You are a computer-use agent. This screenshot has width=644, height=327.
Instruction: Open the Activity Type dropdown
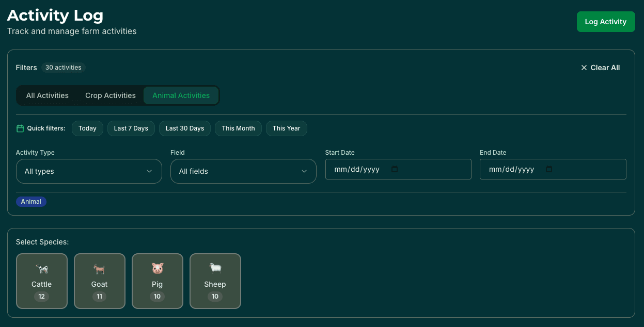coord(89,171)
